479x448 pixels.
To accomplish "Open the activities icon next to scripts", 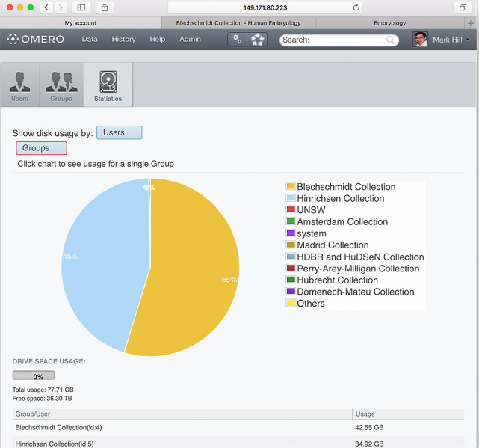I will (257, 40).
